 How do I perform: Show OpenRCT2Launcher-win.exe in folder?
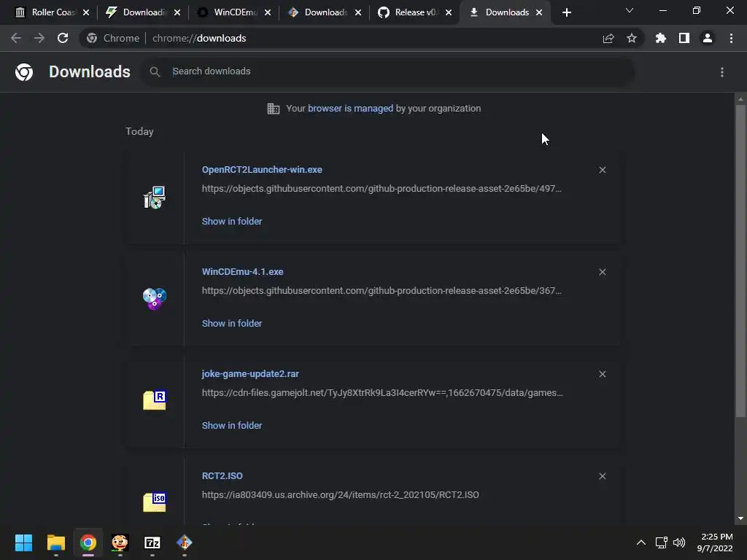click(x=232, y=222)
